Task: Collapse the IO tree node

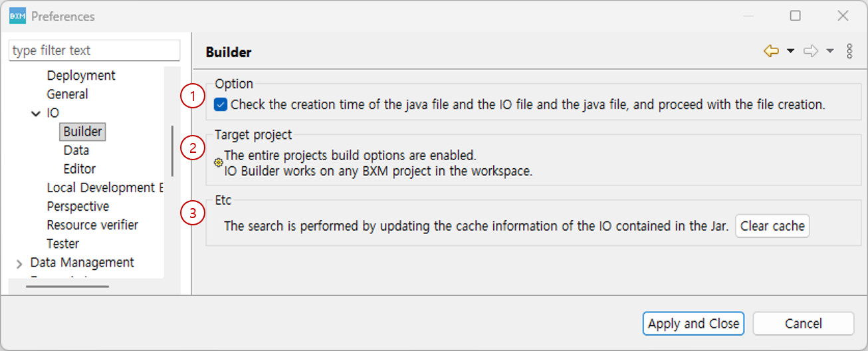Action: (x=36, y=114)
